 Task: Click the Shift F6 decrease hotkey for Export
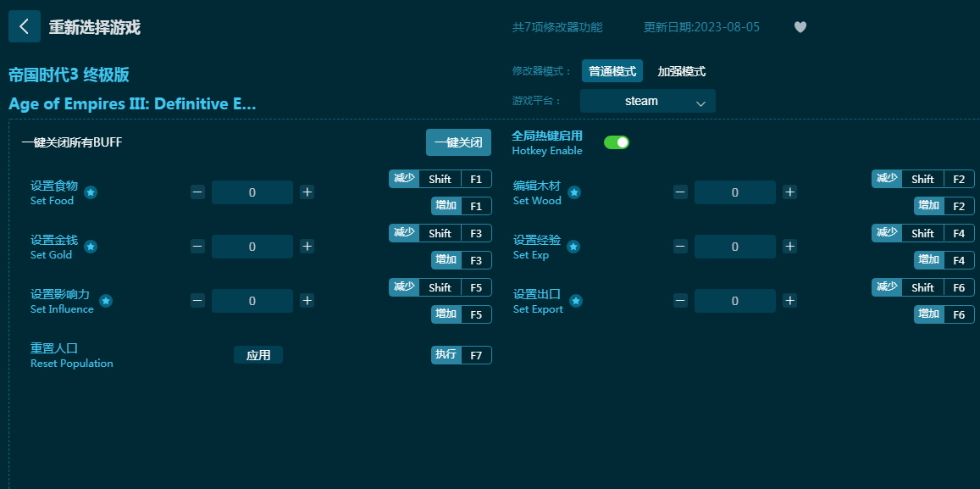click(x=923, y=287)
